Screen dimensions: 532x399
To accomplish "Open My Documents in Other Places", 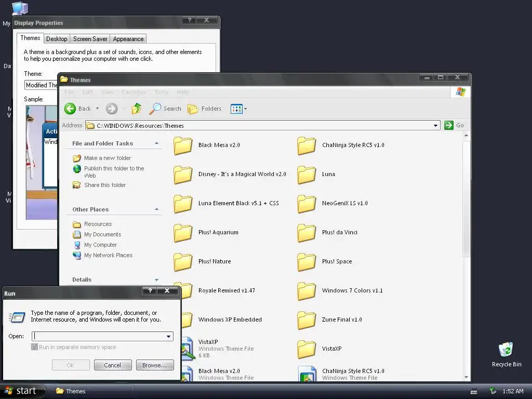I will [x=102, y=234].
